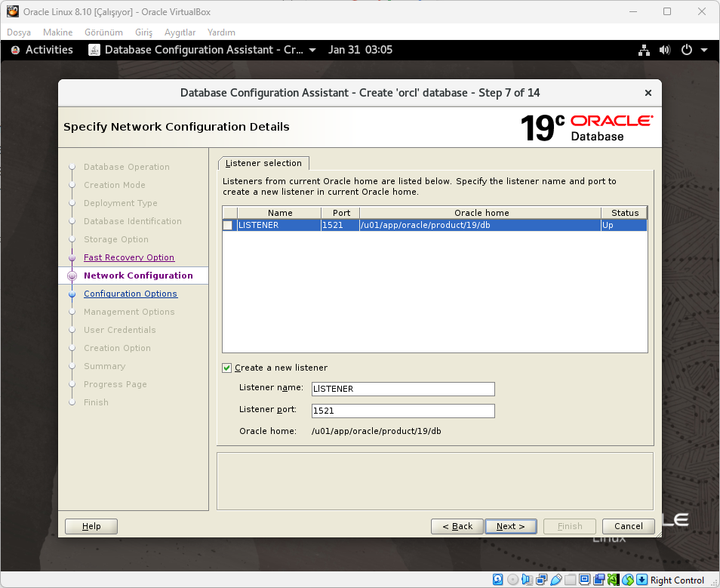720x588 pixels.
Task: Click the Management Options step label
Action: [x=129, y=312]
